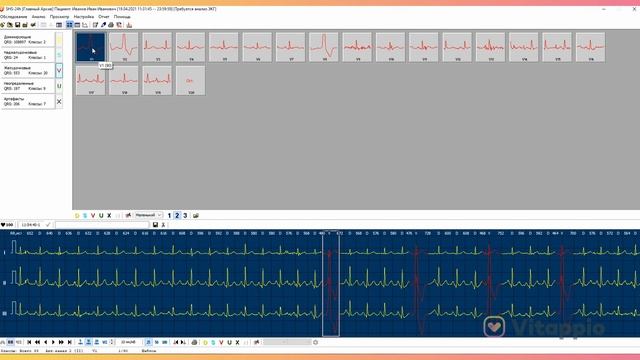Step forward one page with the right arrow
The height and width of the screenshot is (360, 640).
click(x=53, y=342)
